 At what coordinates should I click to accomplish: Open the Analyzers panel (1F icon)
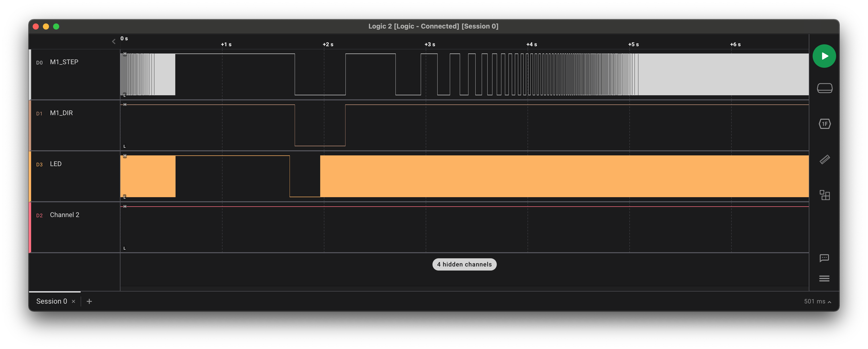pyautogui.click(x=824, y=124)
